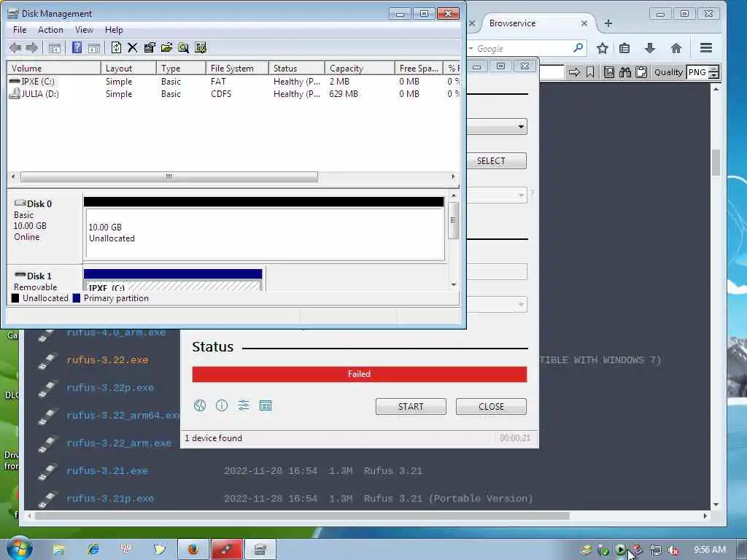
Task: Open Help menu in Disk Management
Action: point(114,30)
